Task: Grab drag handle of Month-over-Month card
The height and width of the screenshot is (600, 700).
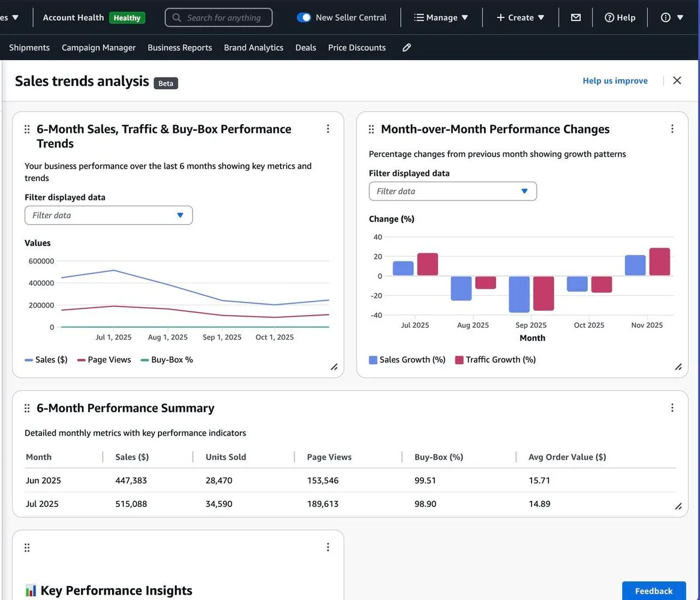Action: 371,129
